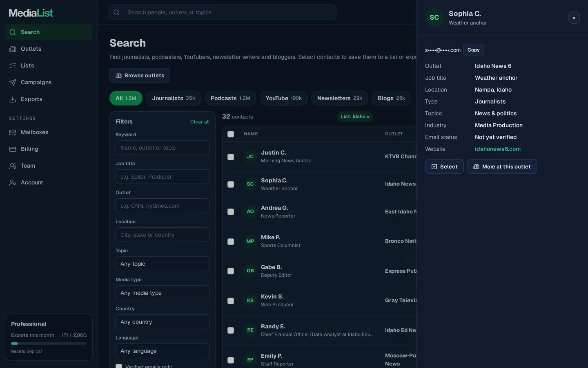Click Justin C.'s JC avatar
Image resolution: width=588 pixels, height=368 pixels.
250,157
